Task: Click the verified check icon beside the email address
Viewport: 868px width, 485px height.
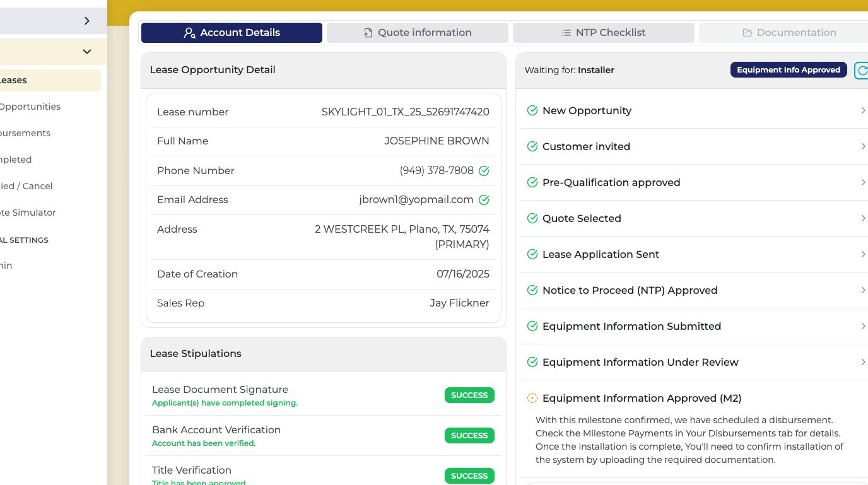Action: 484,200
